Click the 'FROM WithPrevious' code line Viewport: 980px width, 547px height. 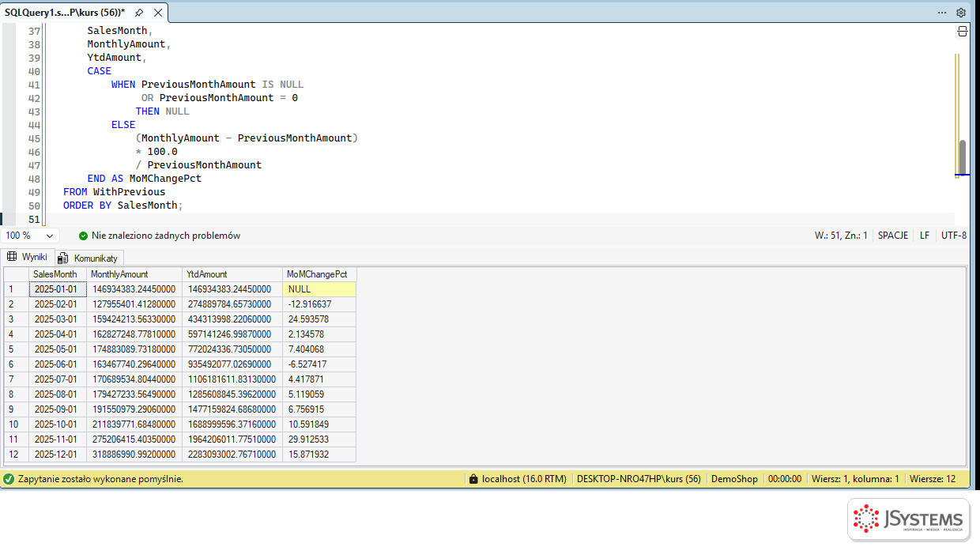tap(115, 192)
